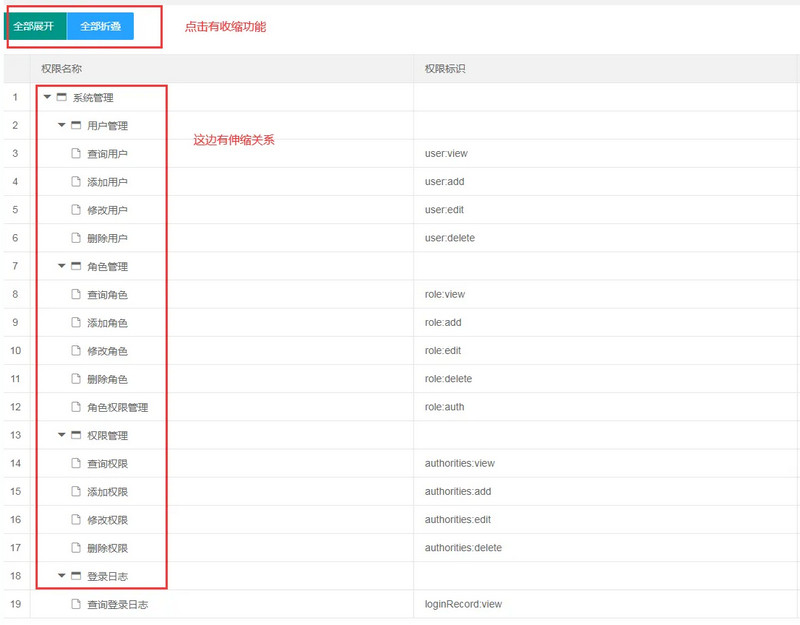Click the file icon beside 添加用户
This screenshot has width=800, height=625.
click(76, 182)
